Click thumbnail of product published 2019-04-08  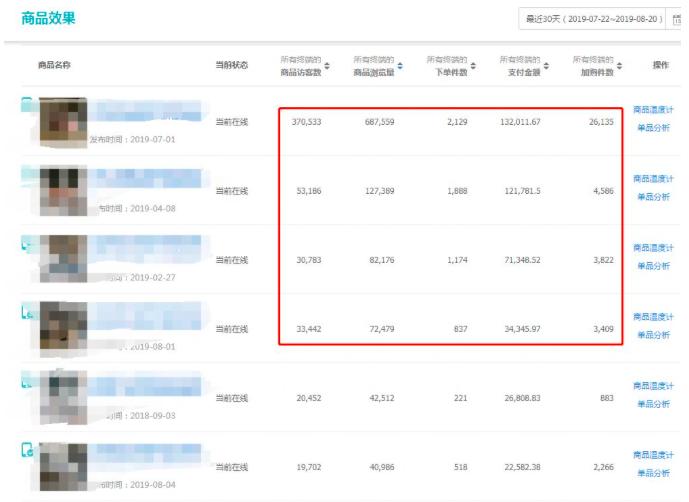(x=62, y=190)
